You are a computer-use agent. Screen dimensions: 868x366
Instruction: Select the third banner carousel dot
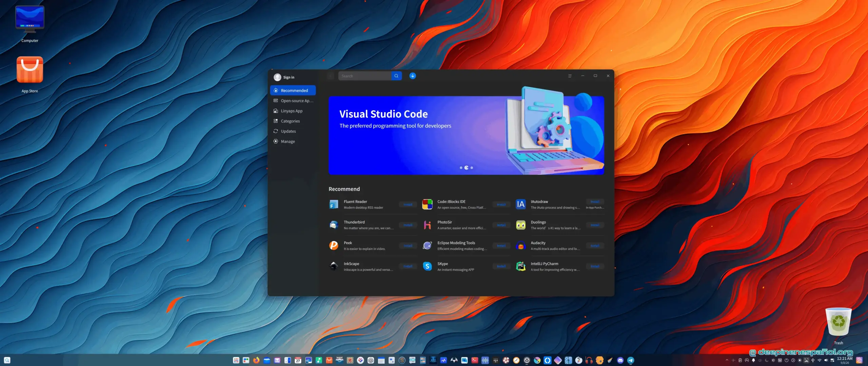pyautogui.click(x=472, y=168)
